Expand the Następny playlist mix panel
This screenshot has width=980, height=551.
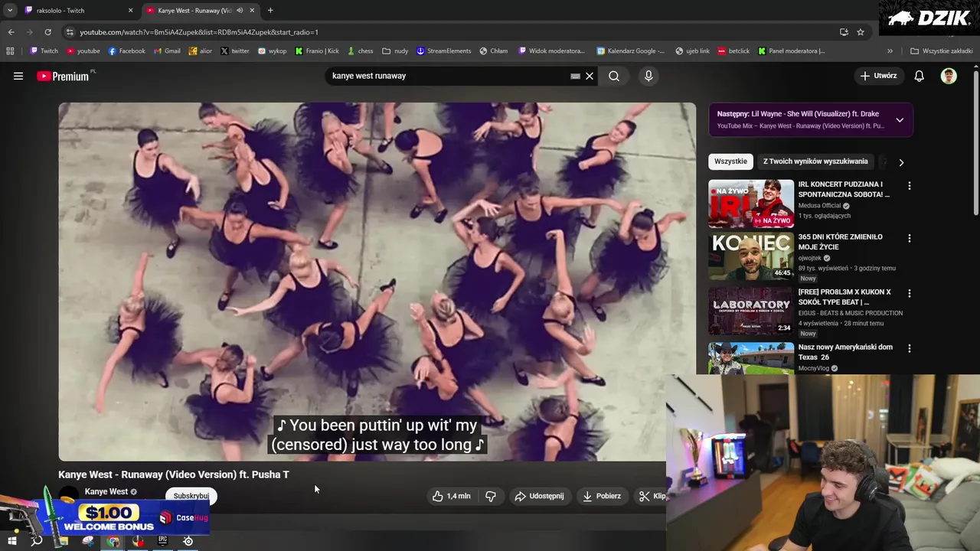[x=900, y=120]
